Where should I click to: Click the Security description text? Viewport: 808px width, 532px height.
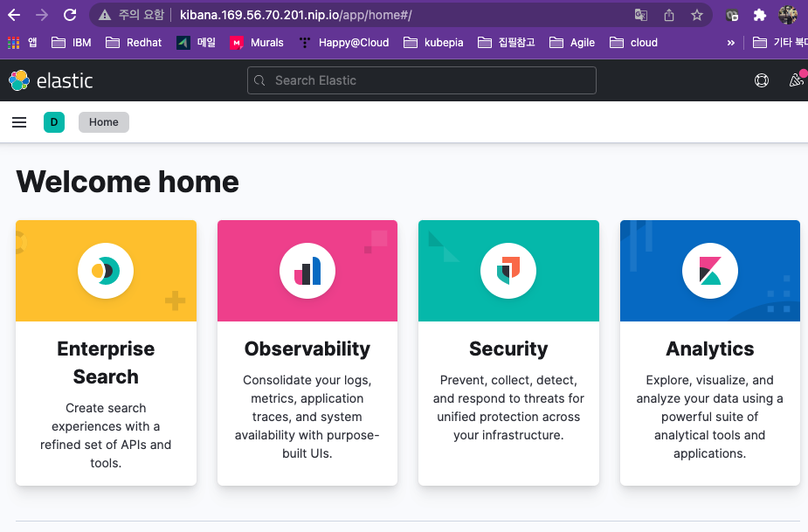pos(508,407)
